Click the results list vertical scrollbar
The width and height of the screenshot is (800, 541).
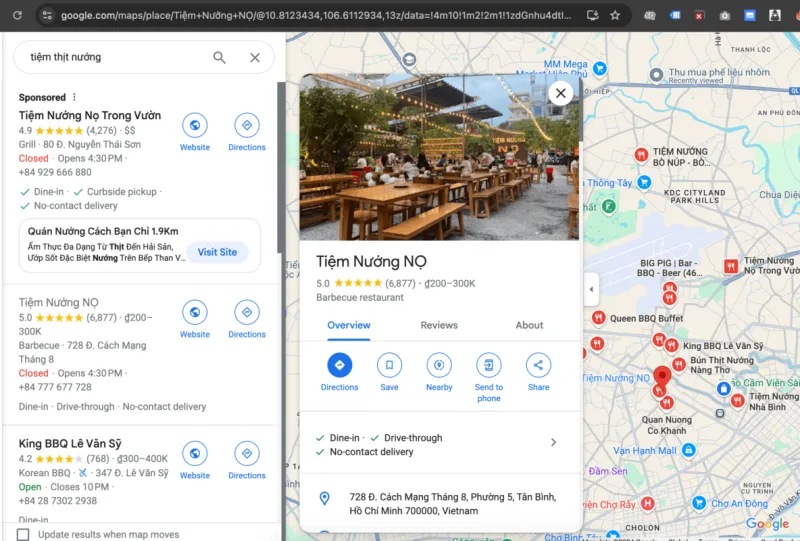pyautogui.click(x=281, y=167)
